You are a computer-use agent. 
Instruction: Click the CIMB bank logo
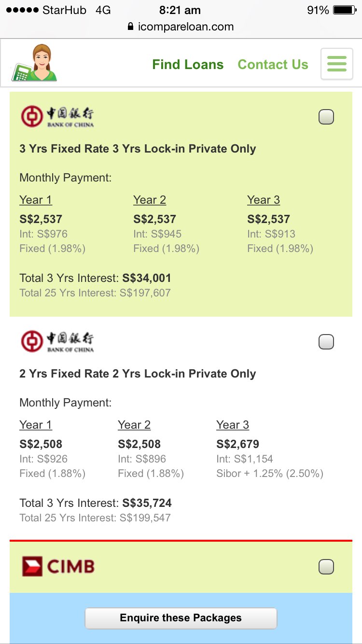(x=58, y=566)
